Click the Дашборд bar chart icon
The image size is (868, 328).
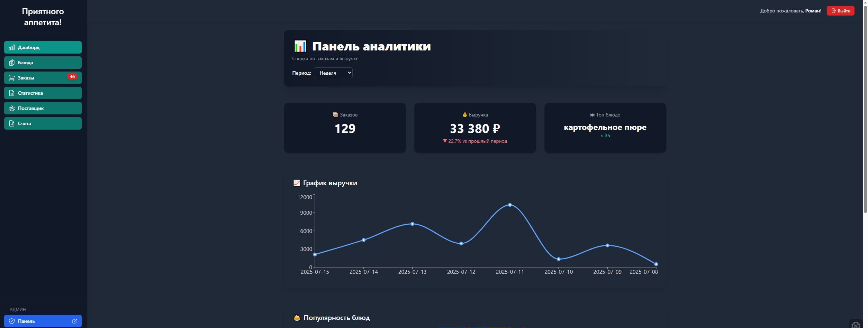point(12,47)
